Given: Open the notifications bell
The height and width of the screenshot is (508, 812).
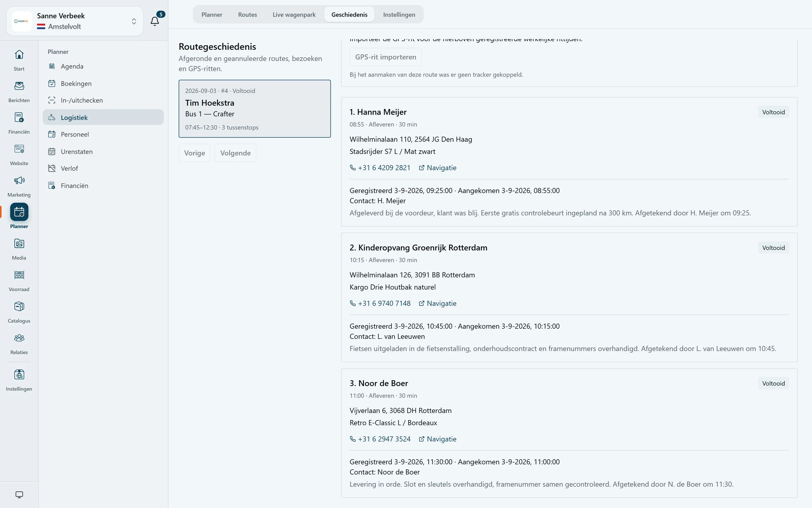Looking at the screenshot, I should tap(155, 21).
